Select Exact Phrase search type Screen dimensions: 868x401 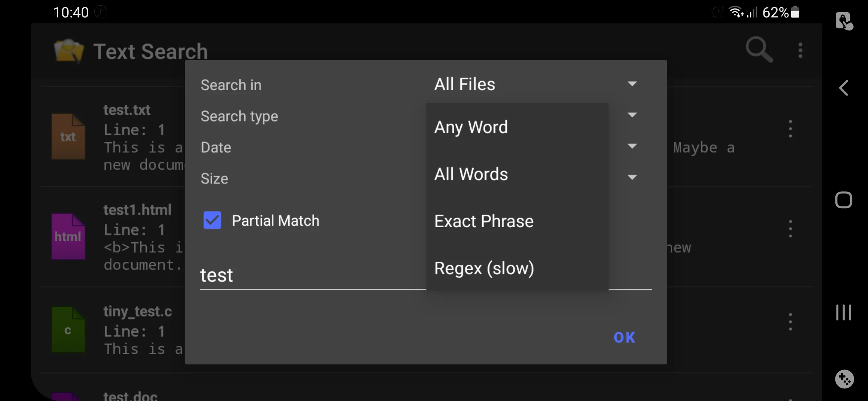(x=483, y=221)
